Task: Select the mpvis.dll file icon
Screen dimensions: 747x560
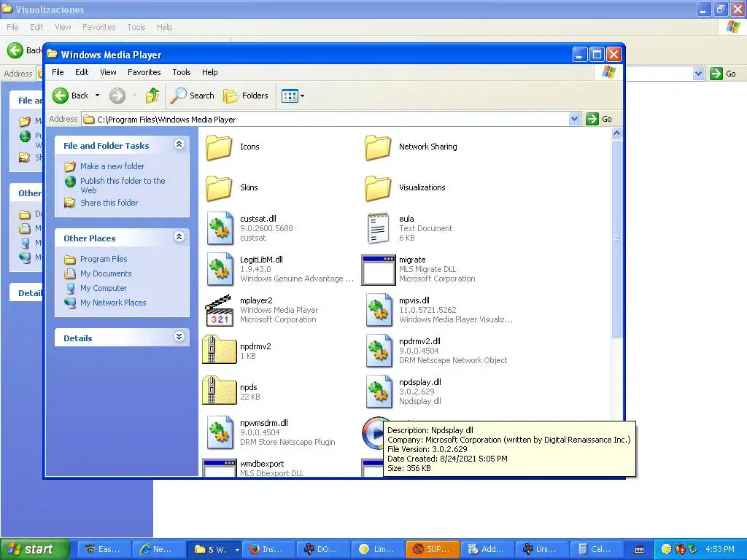Action: click(x=379, y=310)
